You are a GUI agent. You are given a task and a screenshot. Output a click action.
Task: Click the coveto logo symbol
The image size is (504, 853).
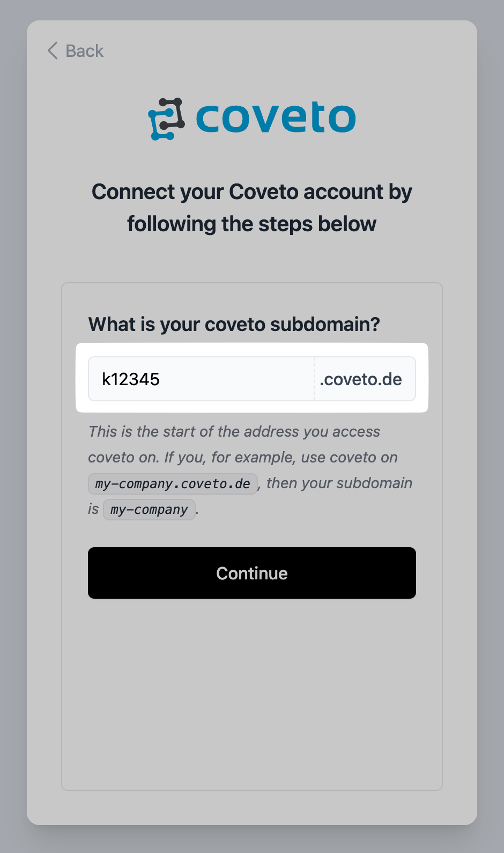pos(166,119)
